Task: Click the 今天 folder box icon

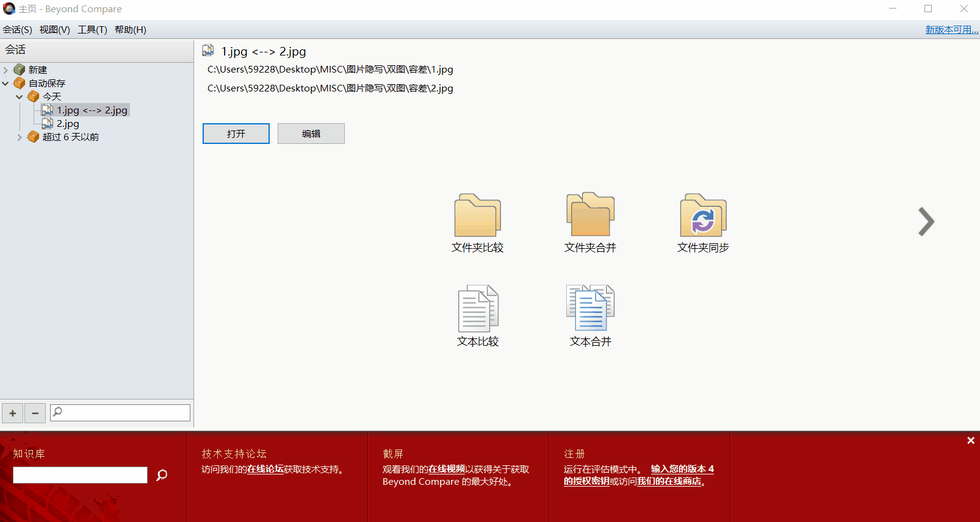Action: click(x=34, y=96)
